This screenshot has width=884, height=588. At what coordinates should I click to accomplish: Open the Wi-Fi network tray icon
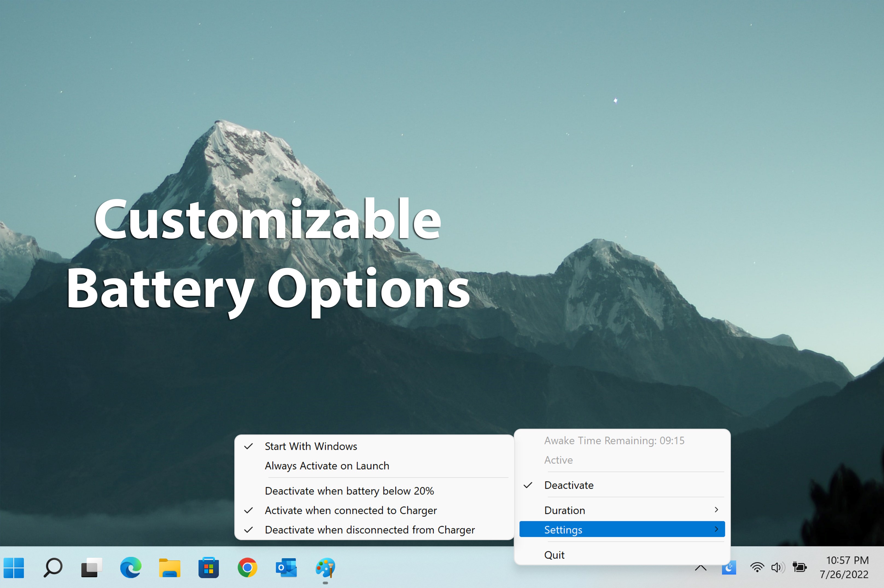click(757, 567)
